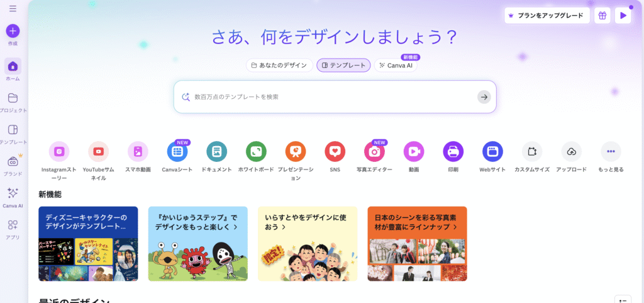This screenshot has width=644, height=303.
Task: Open プロジェクト in the sidebar
Action: [13, 103]
